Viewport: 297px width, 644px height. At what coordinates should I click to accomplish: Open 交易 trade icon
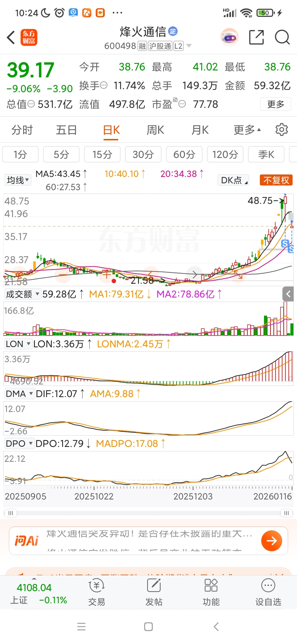[x=97, y=592]
